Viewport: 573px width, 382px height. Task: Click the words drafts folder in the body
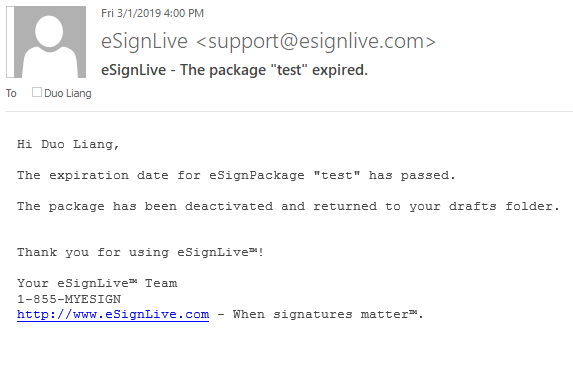click(x=504, y=207)
